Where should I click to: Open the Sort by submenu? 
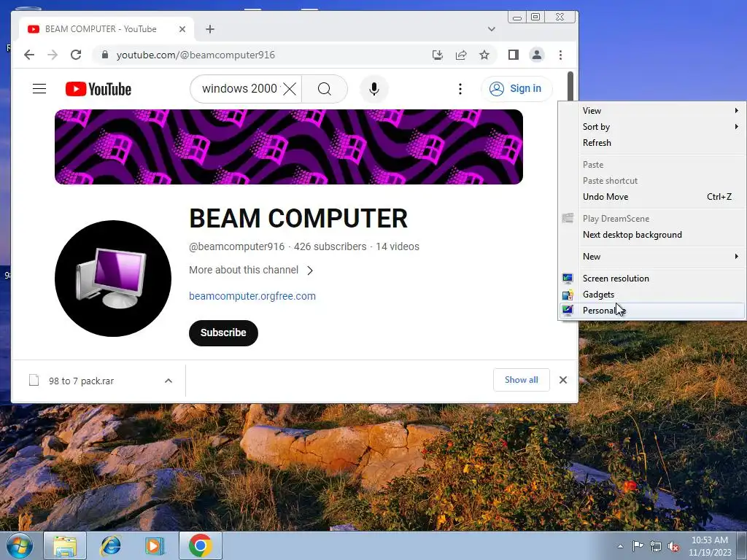(x=652, y=127)
